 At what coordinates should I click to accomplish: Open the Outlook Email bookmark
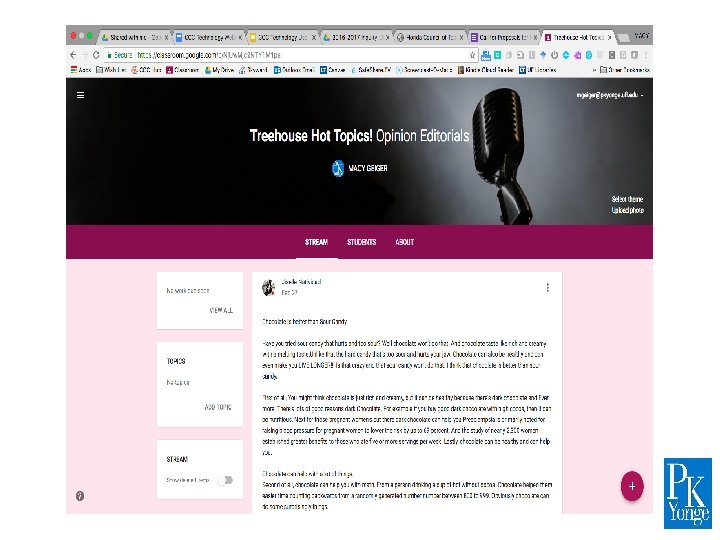point(294,70)
